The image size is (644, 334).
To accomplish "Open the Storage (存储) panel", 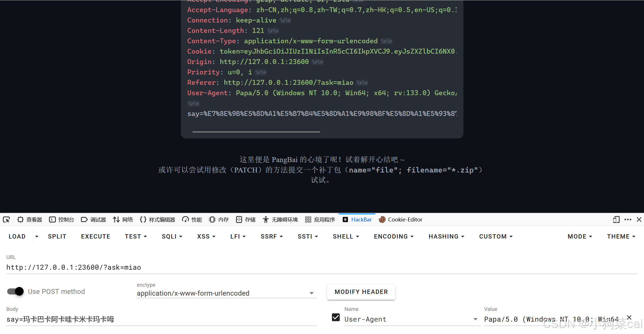I will click(x=246, y=220).
